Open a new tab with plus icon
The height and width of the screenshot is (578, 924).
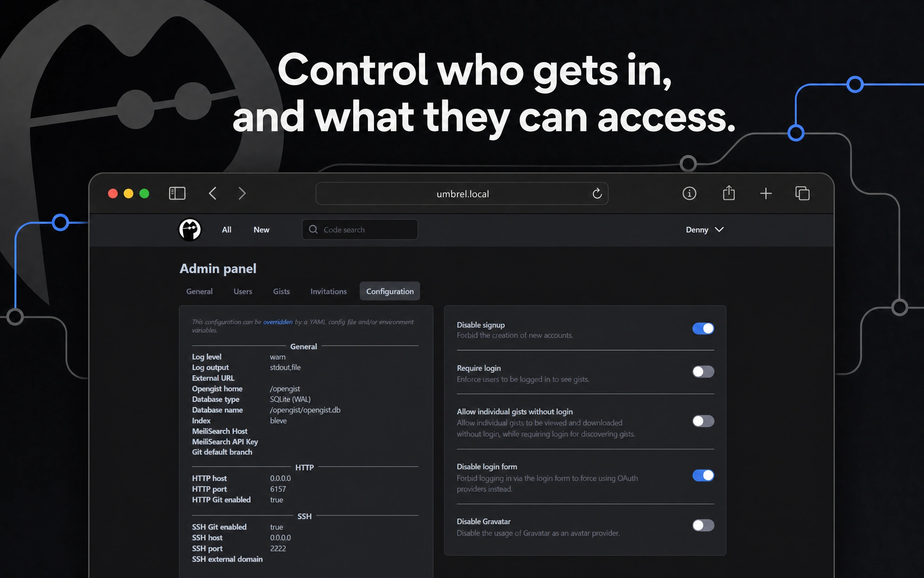click(766, 194)
